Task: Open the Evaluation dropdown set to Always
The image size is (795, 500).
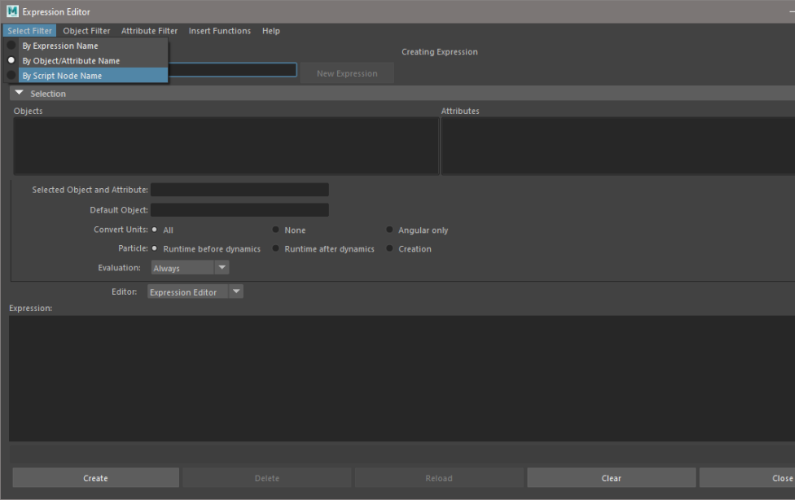Action: click(190, 268)
